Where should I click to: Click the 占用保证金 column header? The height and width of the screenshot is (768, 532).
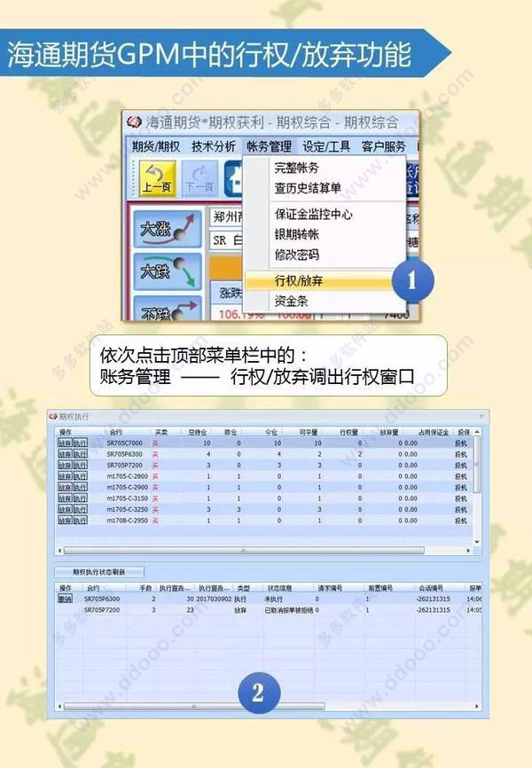point(434,432)
